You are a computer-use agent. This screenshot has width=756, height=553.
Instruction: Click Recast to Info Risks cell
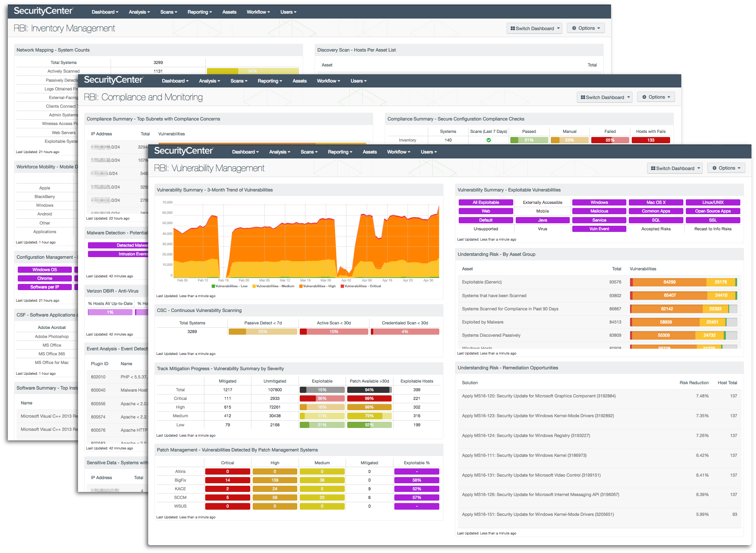tap(713, 229)
